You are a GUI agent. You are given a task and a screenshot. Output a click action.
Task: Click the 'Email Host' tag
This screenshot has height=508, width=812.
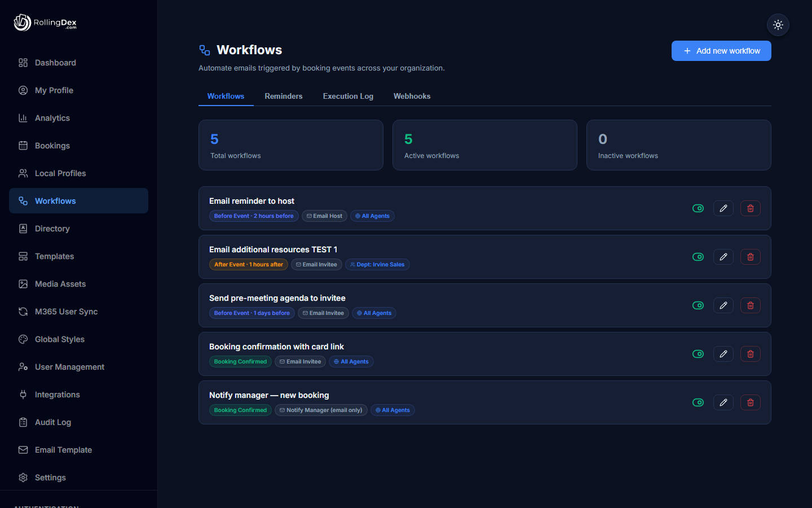(324, 216)
